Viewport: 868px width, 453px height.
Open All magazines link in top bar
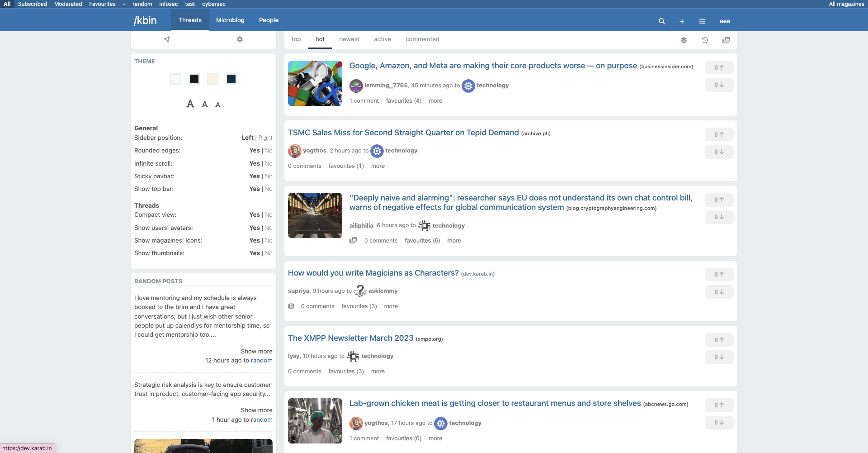pyautogui.click(x=846, y=4)
